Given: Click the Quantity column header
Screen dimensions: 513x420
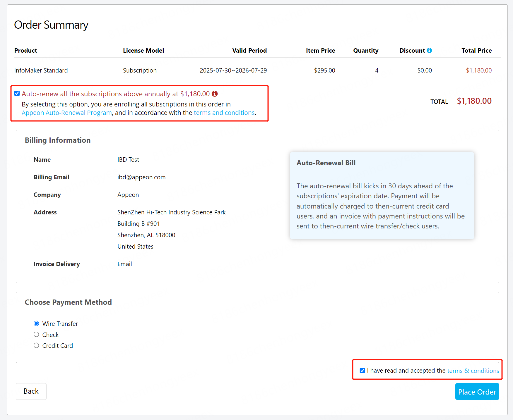Looking at the screenshot, I should 366,51.
